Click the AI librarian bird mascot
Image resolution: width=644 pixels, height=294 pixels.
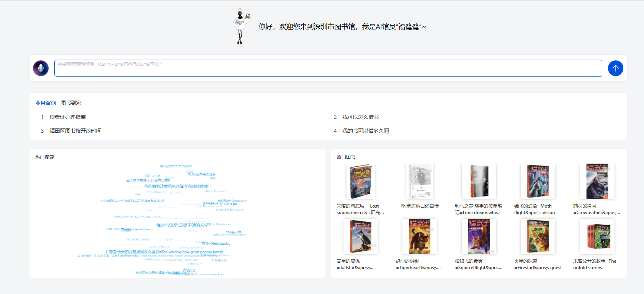tap(241, 26)
